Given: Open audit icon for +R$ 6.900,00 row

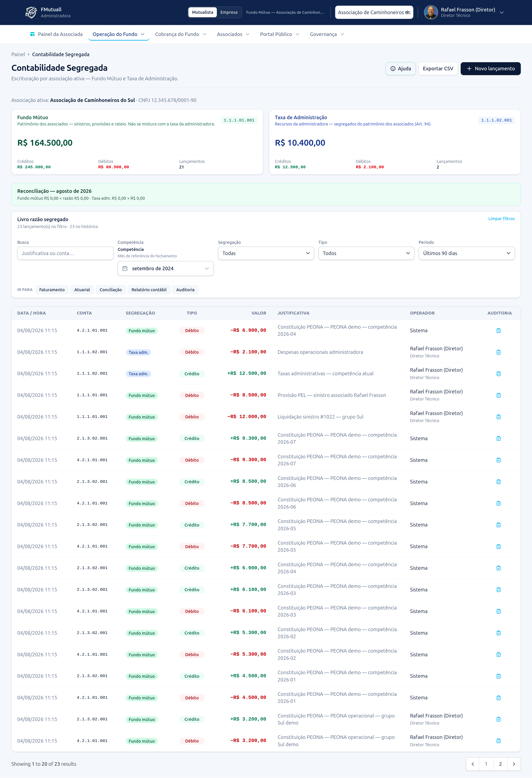Looking at the screenshot, I should [499, 568].
